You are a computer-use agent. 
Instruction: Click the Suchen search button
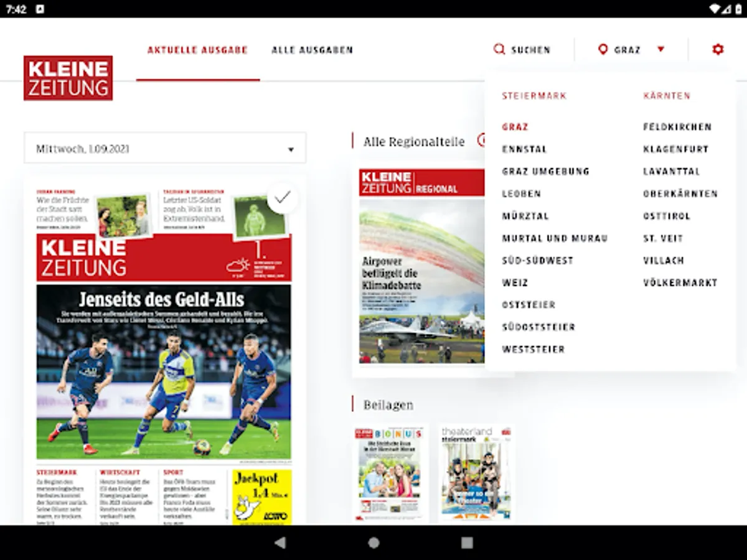[x=522, y=50]
